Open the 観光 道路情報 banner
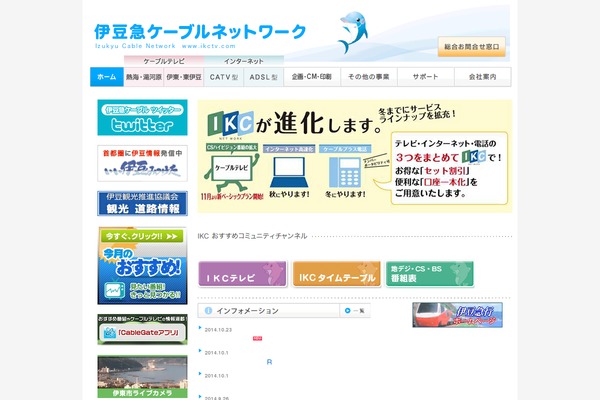The width and height of the screenshot is (600, 400). pos(142,204)
